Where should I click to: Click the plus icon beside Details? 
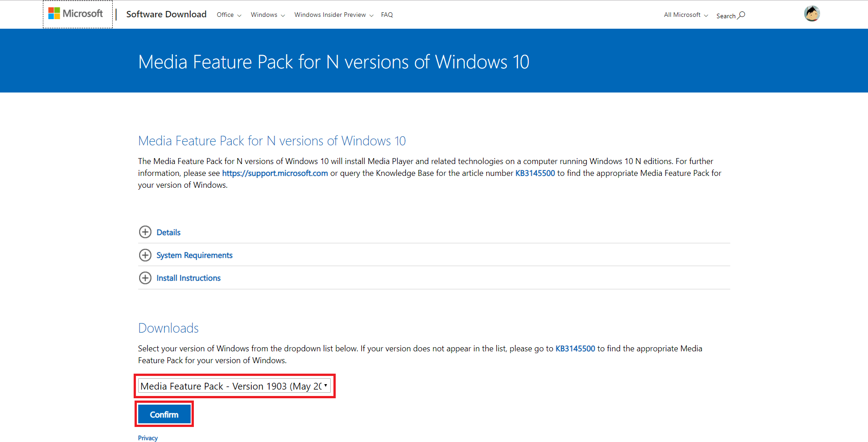[x=145, y=232]
